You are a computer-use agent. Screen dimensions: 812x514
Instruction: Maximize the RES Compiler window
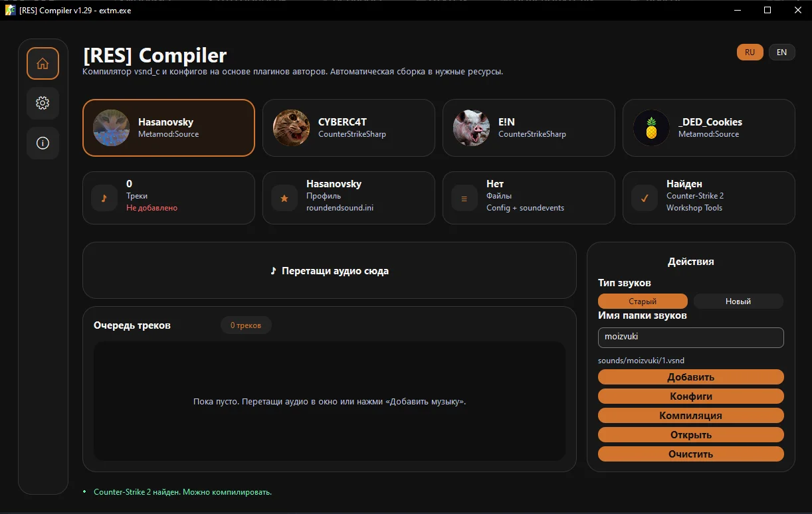[767, 10]
